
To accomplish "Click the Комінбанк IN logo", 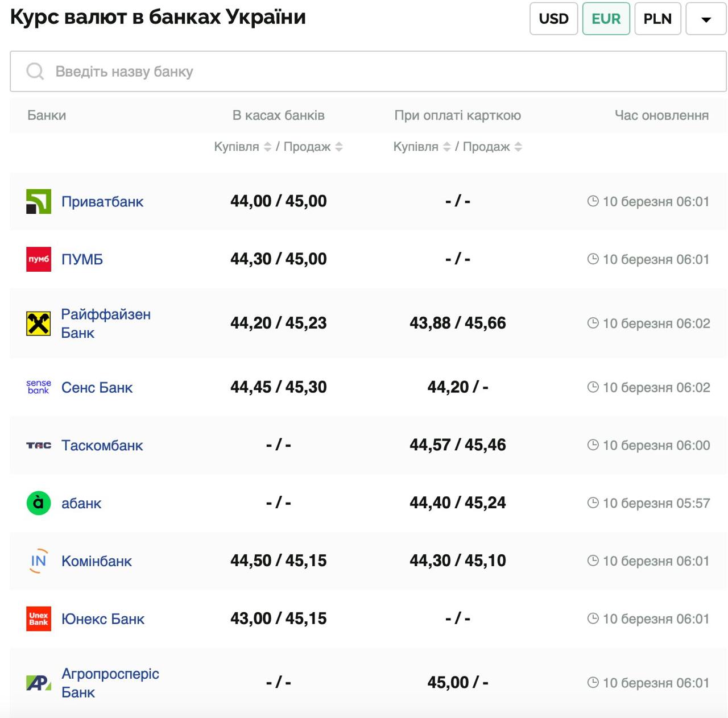I will pyautogui.click(x=39, y=561).
